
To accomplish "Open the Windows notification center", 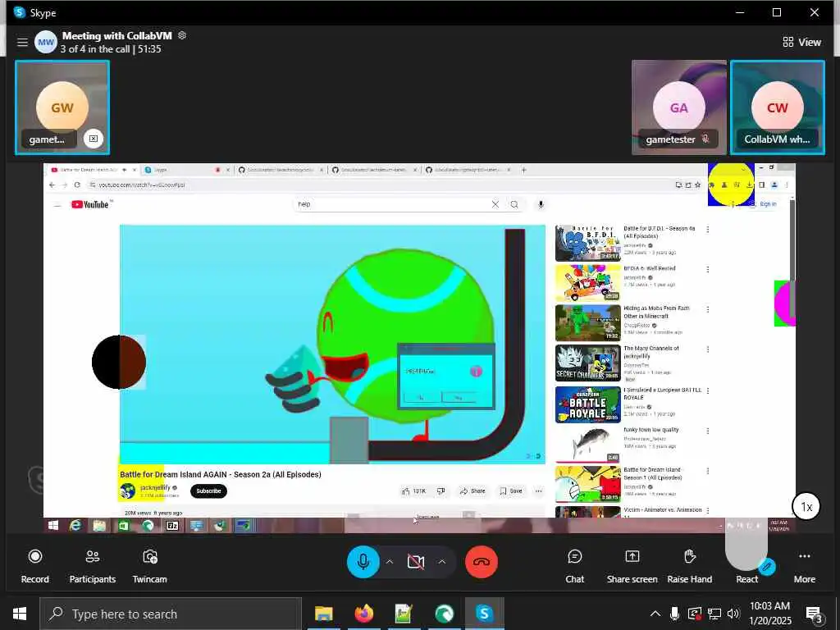I will point(815,614).
